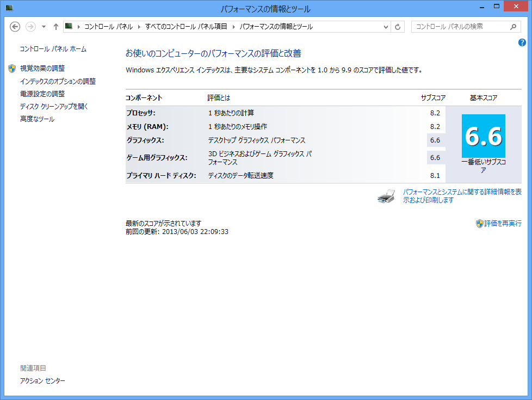
Task: Click 評価を再実行 to rerun assessment
Action: coord(503,224)
